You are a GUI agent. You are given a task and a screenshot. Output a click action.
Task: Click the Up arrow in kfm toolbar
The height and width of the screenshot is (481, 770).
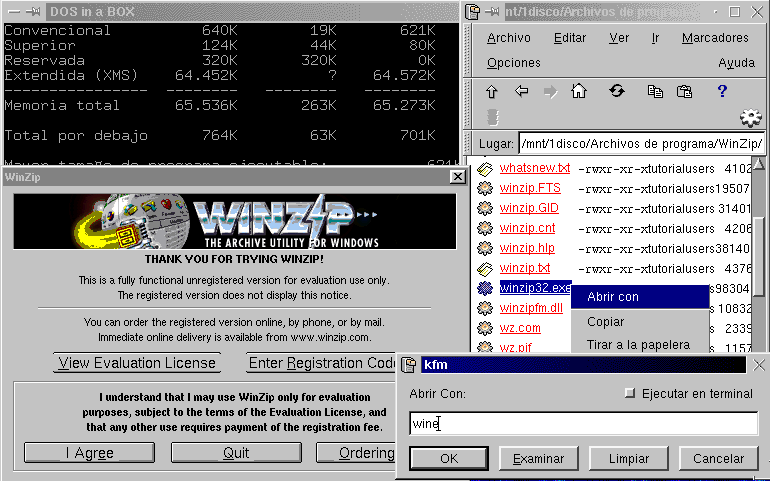pos(492,92)
